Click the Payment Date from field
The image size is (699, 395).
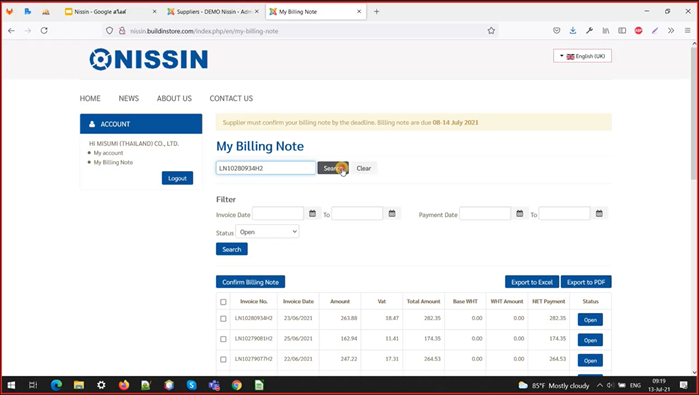pos(485,214)
